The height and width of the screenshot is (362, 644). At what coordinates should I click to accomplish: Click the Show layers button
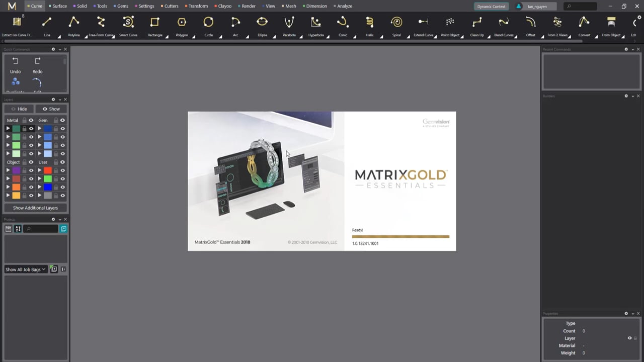pyautogui.click(x=51, y=109)
